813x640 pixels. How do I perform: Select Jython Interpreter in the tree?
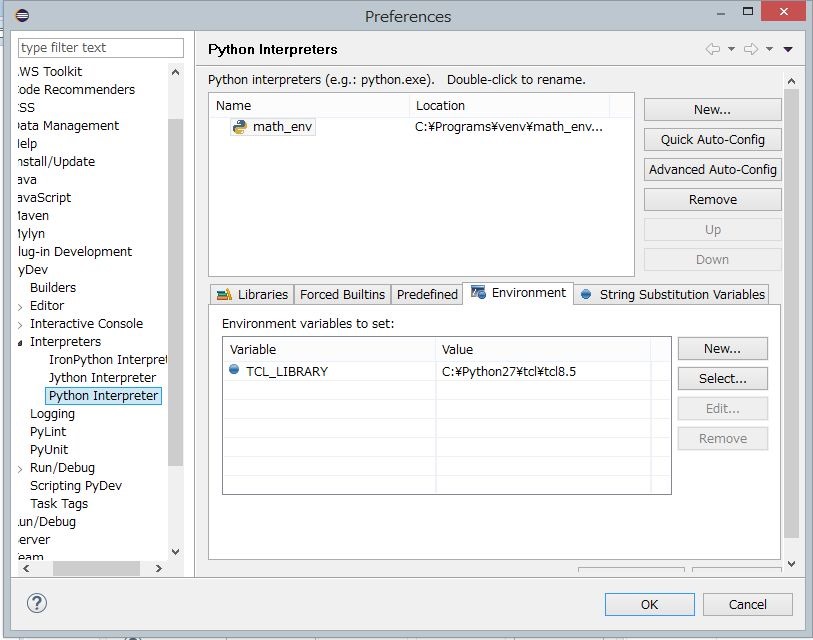pyautogui.click(x=102, y=378)
